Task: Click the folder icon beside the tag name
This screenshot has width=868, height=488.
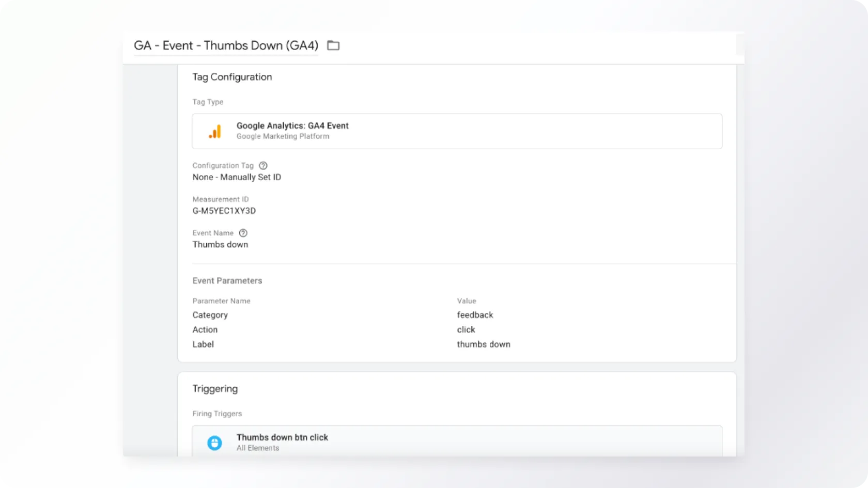Action: point(333,45)
